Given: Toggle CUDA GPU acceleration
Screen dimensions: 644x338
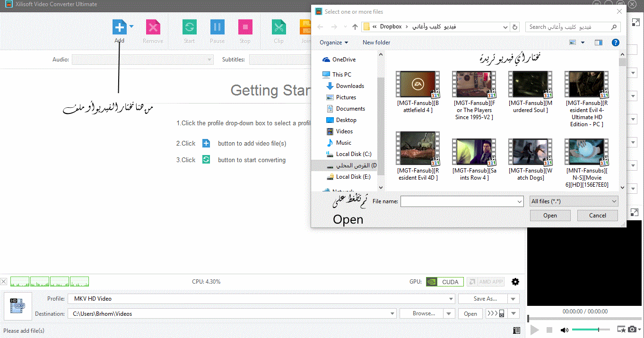Looking at the screenshot, I should 444,282.
